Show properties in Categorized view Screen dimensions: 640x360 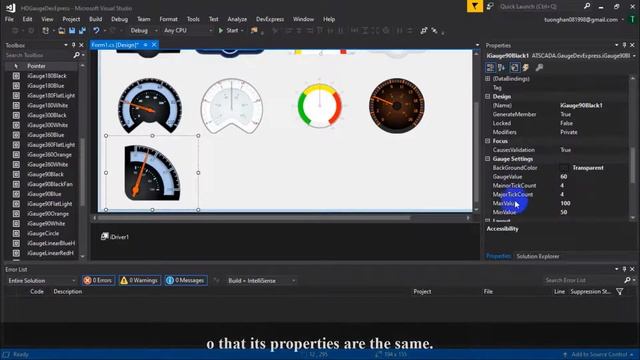pyautogui.click(x=491, y=68)
